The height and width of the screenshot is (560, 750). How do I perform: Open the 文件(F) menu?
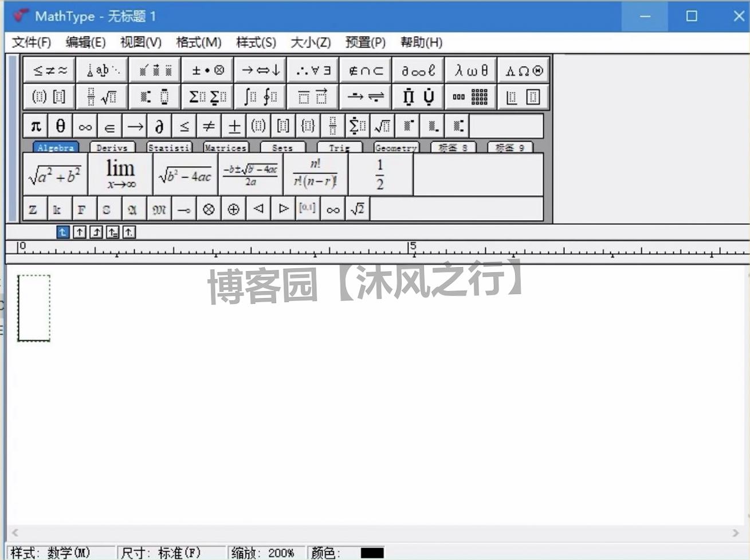(x=32, y=42)
